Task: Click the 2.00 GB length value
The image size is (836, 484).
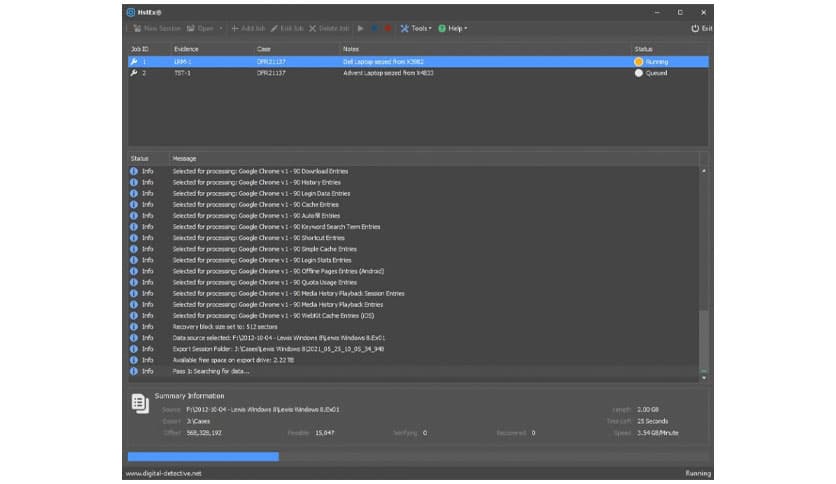Action: point(648,409)
